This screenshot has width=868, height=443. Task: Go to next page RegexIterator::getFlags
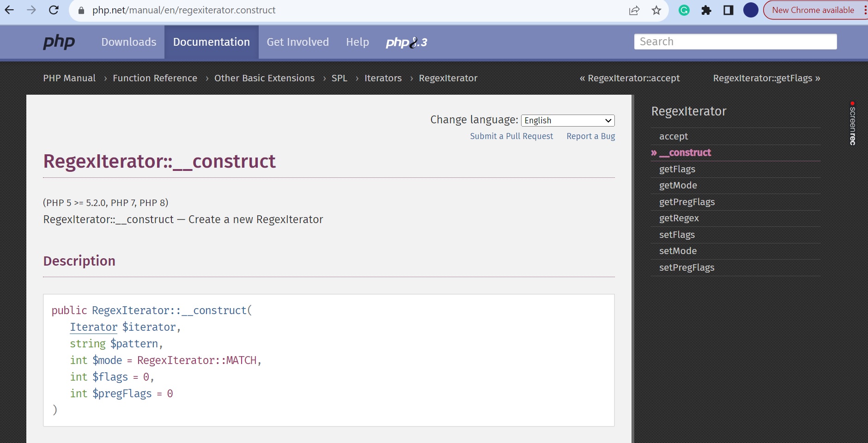point(766,78)
